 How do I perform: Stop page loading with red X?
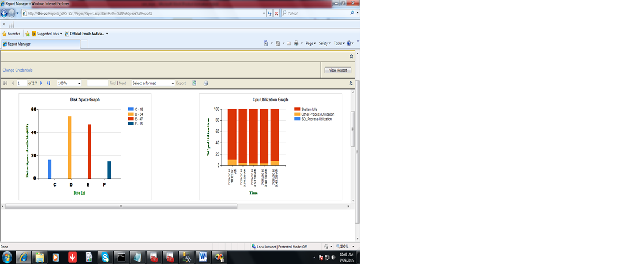pyautogui.click(x=276, y=13)
